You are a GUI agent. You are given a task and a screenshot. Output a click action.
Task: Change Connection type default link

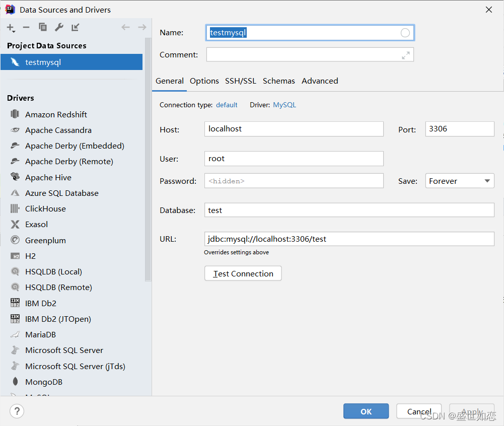[227, 105]
